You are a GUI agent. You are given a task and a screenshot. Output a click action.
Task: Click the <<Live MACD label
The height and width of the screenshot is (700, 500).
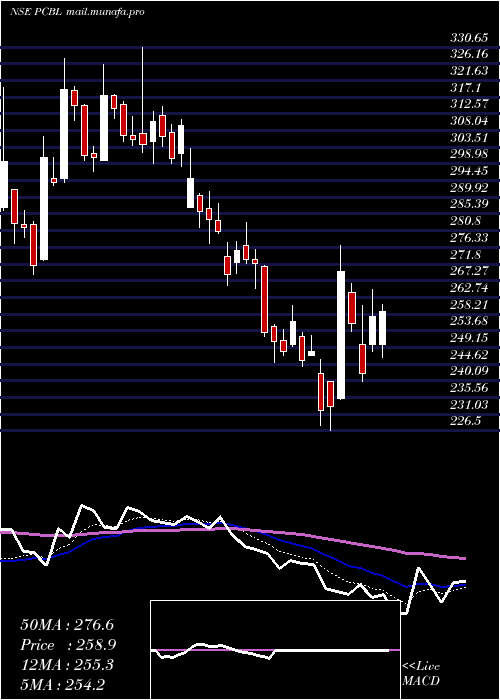pyautogui.click(x=421, y=674)
